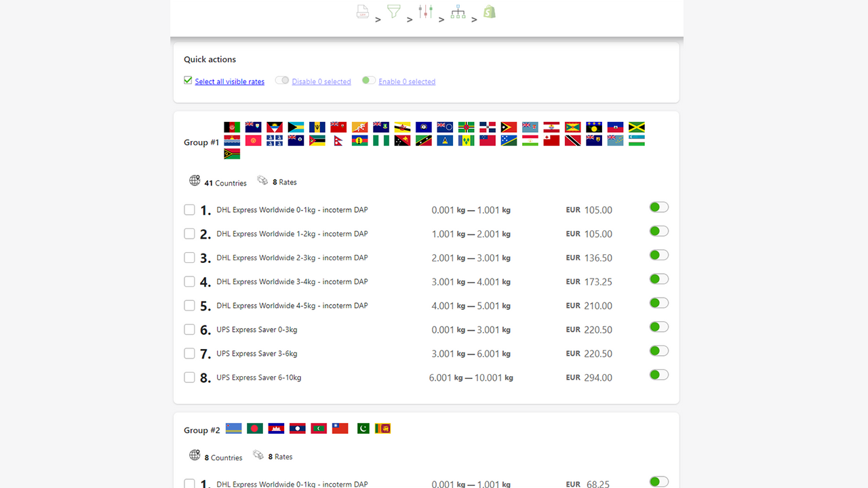This screenshot has width=868, height=488.
Task: Click the CSV import step icon
Action: click(x=362, y=11)
